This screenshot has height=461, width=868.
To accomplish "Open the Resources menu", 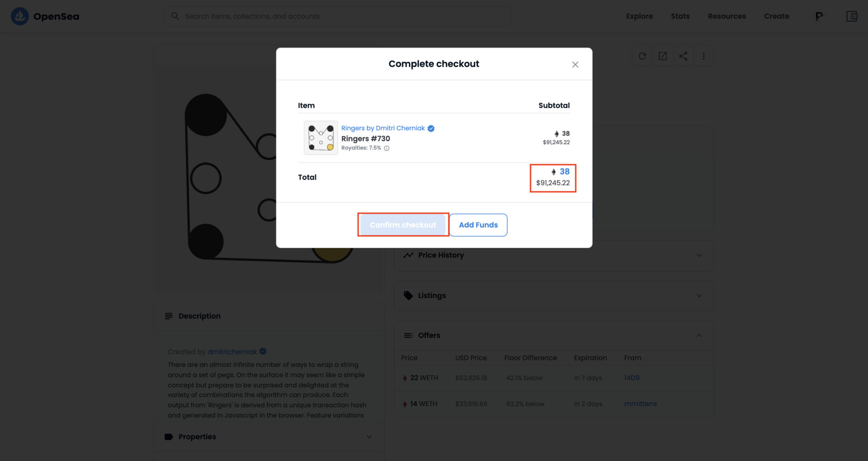I will coord(726,16).
